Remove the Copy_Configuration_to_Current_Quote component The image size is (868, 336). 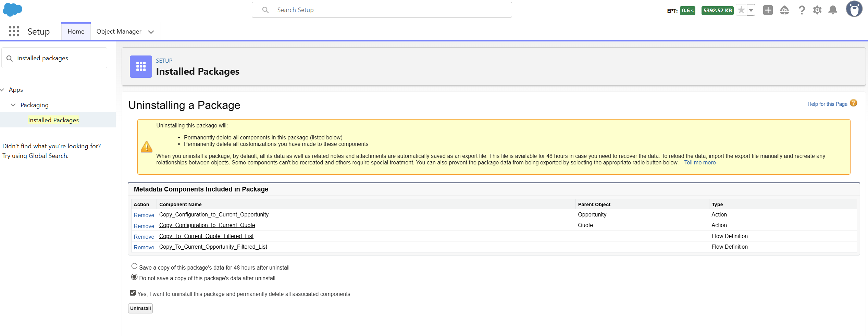tap(144, 226)
